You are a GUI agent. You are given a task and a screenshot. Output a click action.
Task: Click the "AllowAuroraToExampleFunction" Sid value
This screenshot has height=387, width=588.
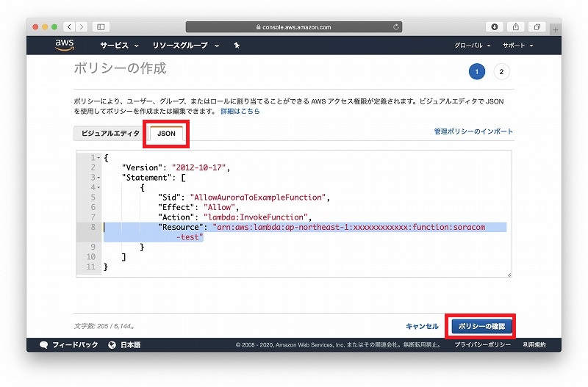258,198
